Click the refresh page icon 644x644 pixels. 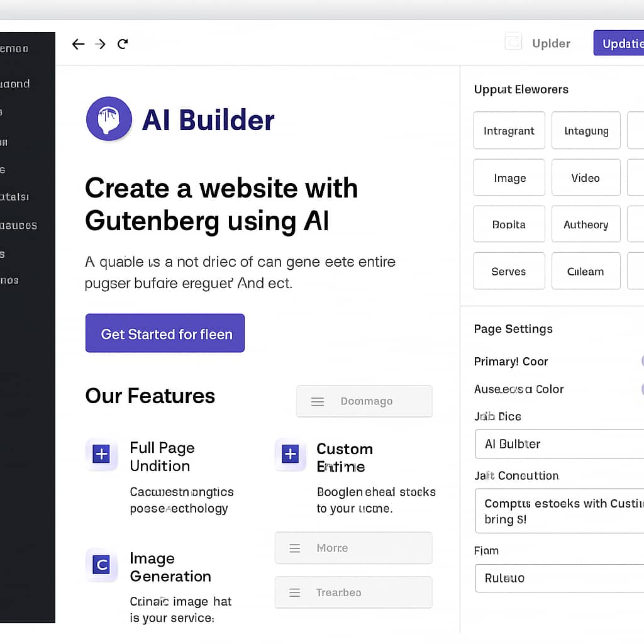[x=123, y=44]
